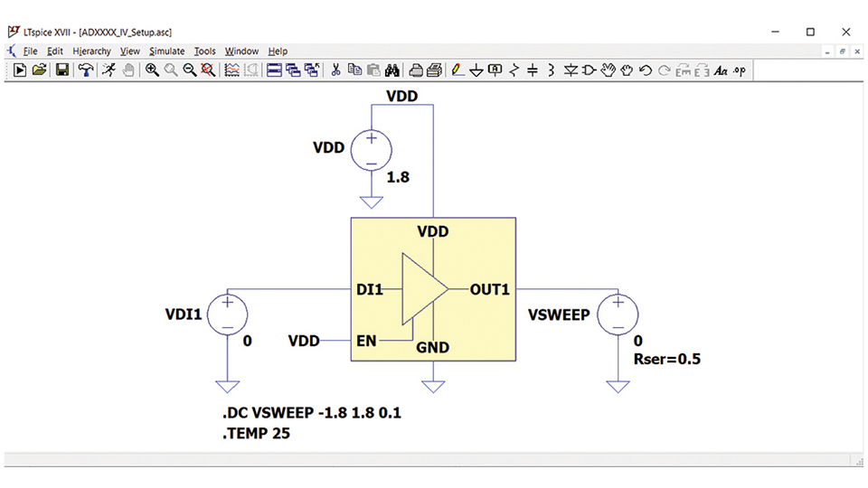The height and width of the screenshot is (488, 868).
Task: Place a capacitor component
Action: (x=533, y=70)
